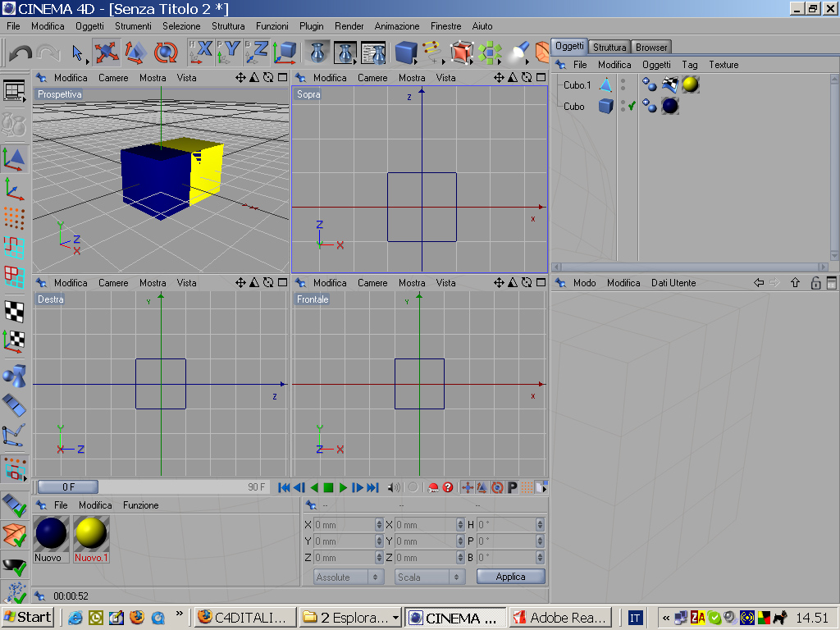Toggle parameter recording P icon

click(512, 487)
